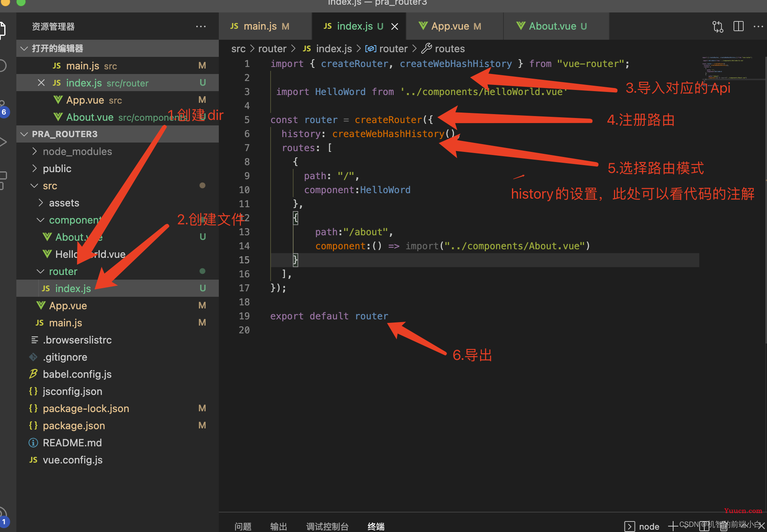This screenshot has width=767, height=532.
Task: Open the source control compare changes icon
Action: coord(718,26)
